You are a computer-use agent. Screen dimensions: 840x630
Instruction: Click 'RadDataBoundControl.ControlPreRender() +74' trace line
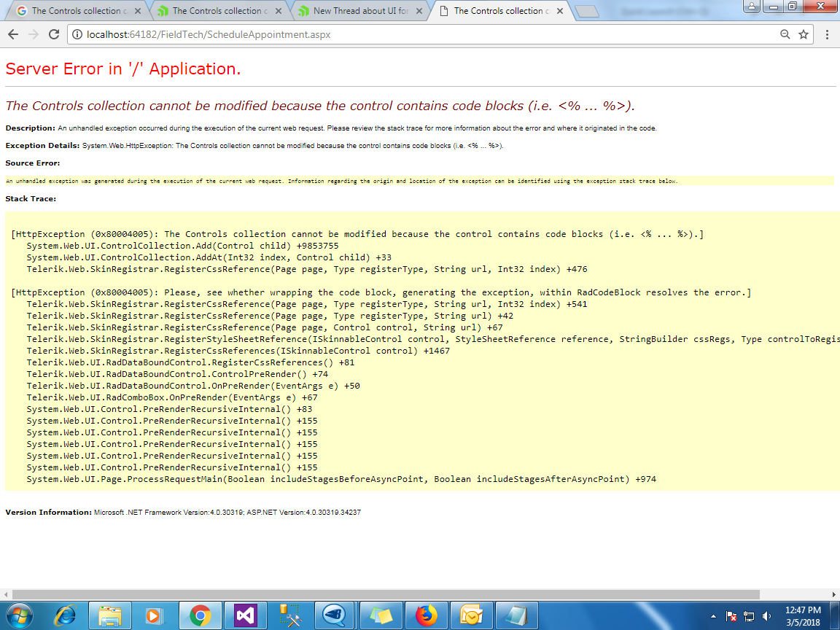click(x=177, y=374)
